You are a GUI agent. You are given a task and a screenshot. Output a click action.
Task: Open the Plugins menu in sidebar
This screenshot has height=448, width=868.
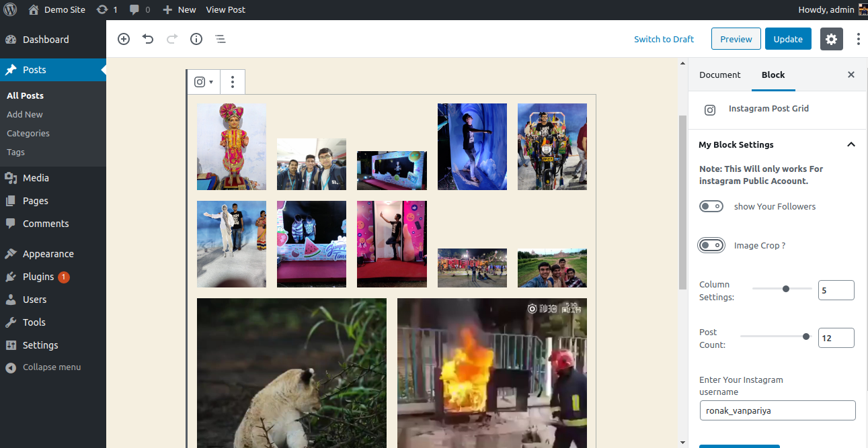38,277
